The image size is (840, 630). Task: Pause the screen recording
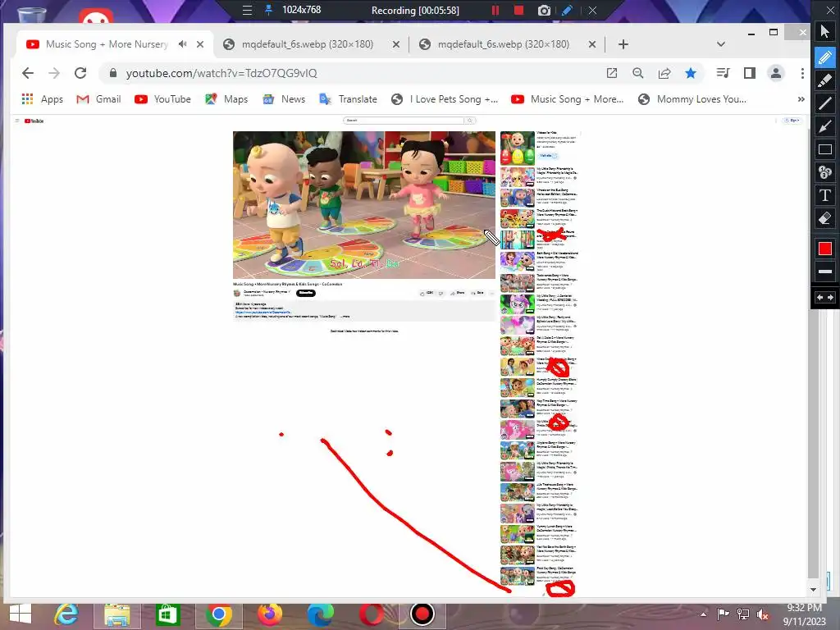[495, 10]
